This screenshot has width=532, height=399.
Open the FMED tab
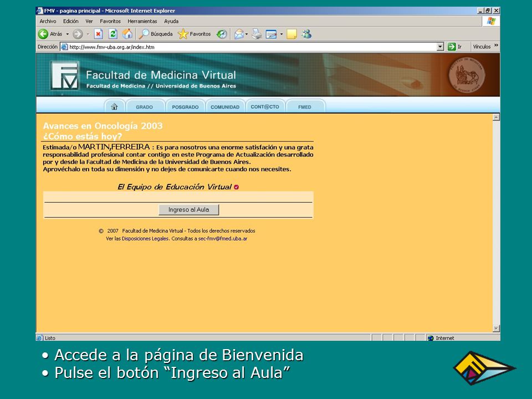[305, 106]
